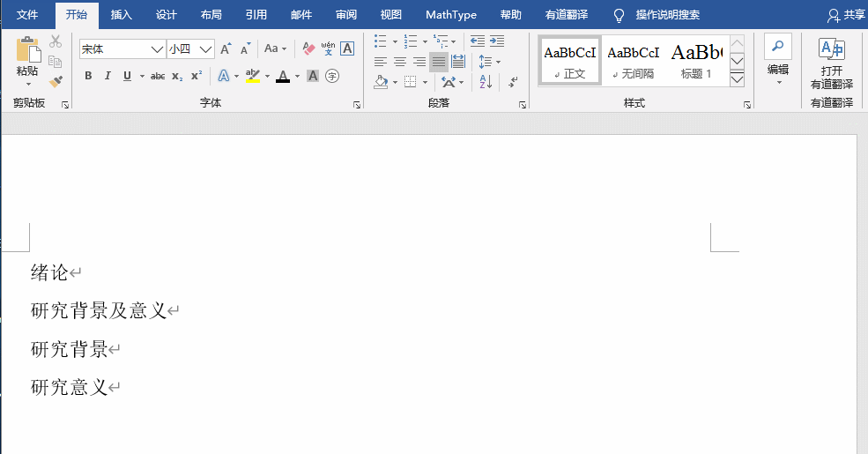Click the shading paint bucket icon
868x454 pixels.
381,83
